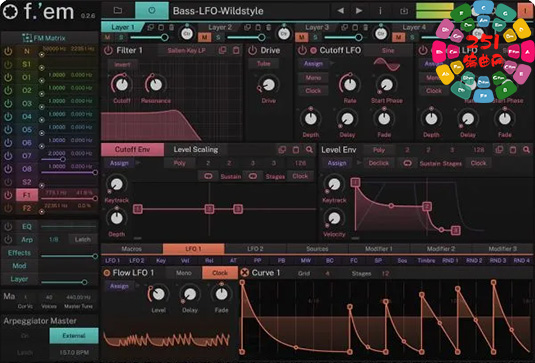Toggle the Cutoff LFO power button
This screenshot has height=363, width=535.
[302, 50]
